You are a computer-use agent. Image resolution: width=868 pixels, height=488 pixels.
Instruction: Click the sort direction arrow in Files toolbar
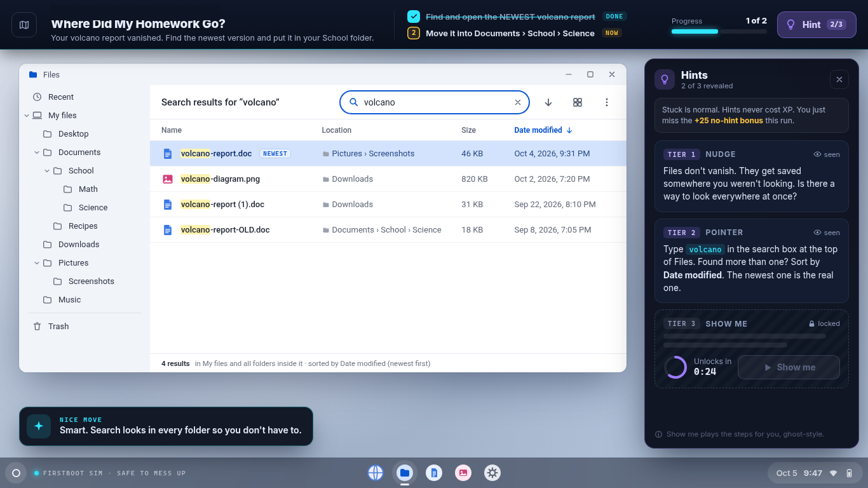548,102
